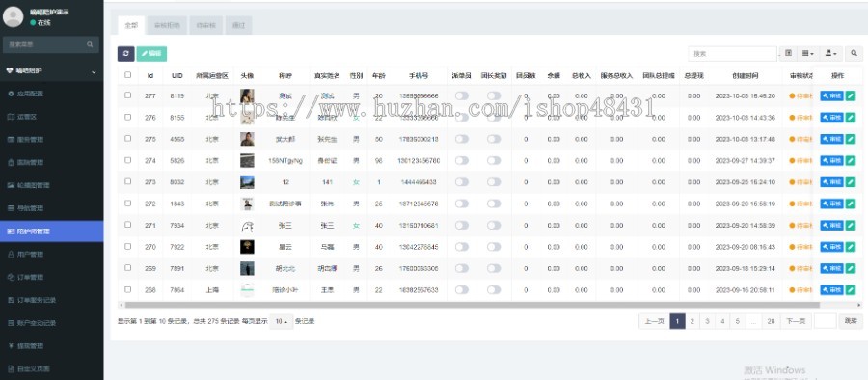
Task: Click the green pencil edit icon for Id 271
Action: (851, 226)
